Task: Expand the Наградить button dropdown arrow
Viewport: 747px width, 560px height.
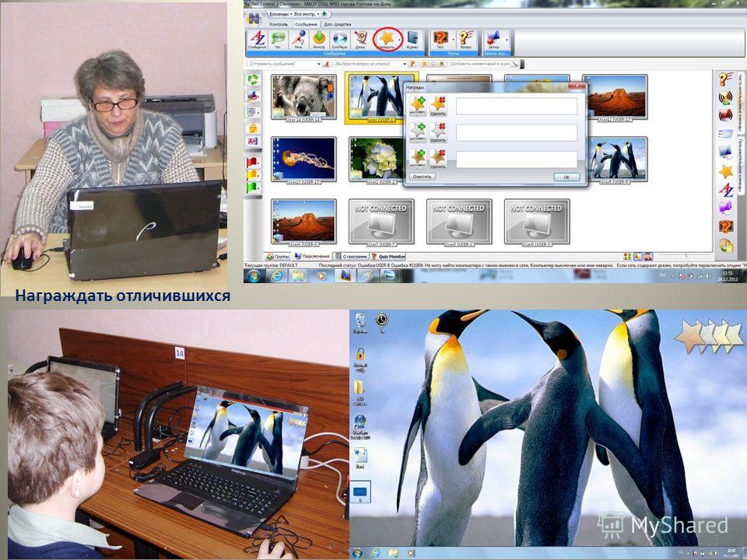Action: [x=400, y=40]
